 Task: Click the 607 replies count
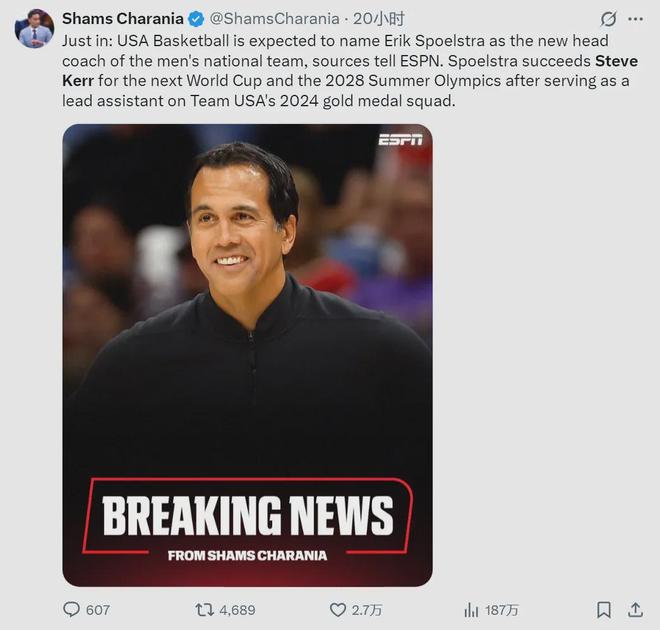98,609
